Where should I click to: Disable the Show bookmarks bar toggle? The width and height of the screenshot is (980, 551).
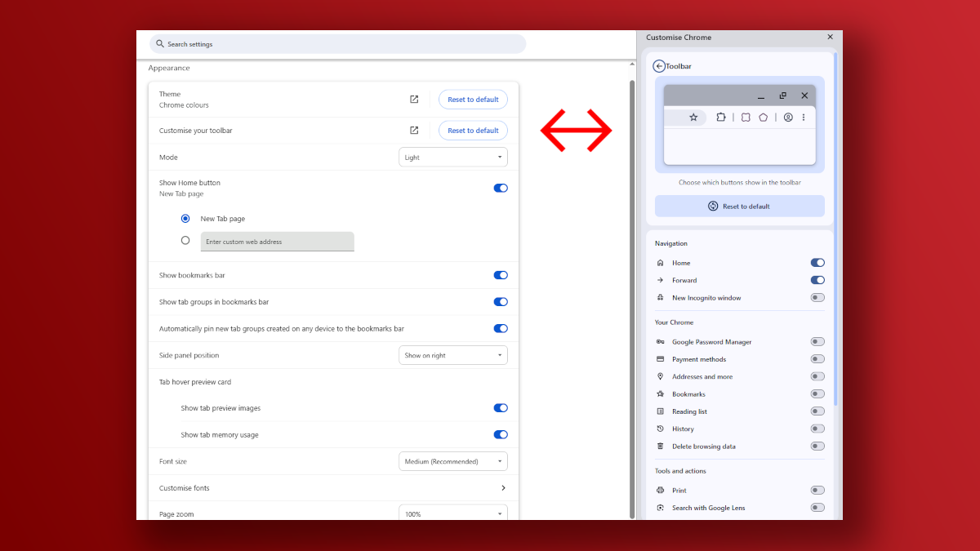(x=500, y=275)
